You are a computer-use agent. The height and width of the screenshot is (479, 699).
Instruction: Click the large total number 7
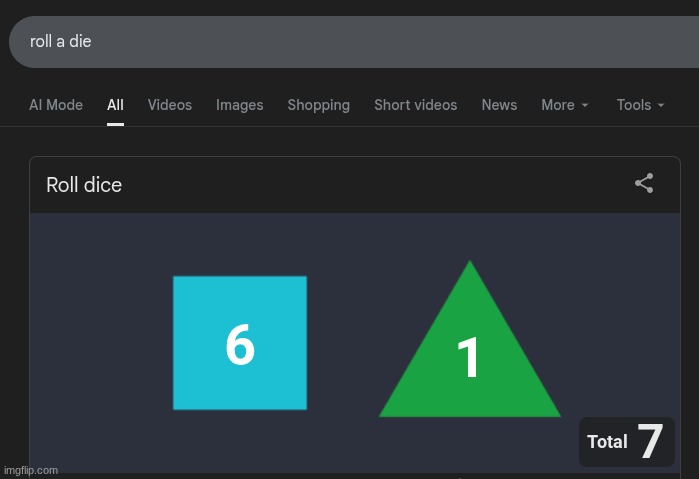click(x=650, y=442)
